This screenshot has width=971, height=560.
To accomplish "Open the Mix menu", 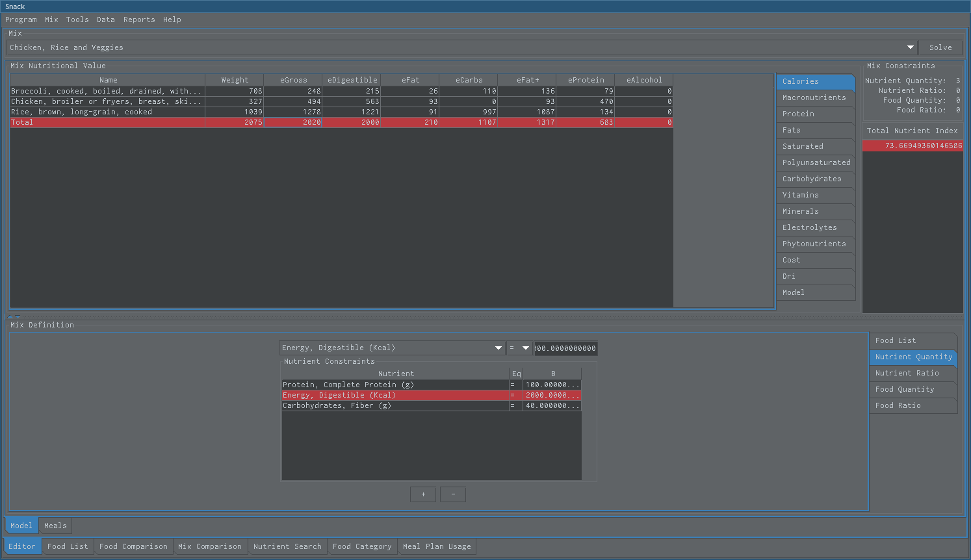I will tap(51, 19).
